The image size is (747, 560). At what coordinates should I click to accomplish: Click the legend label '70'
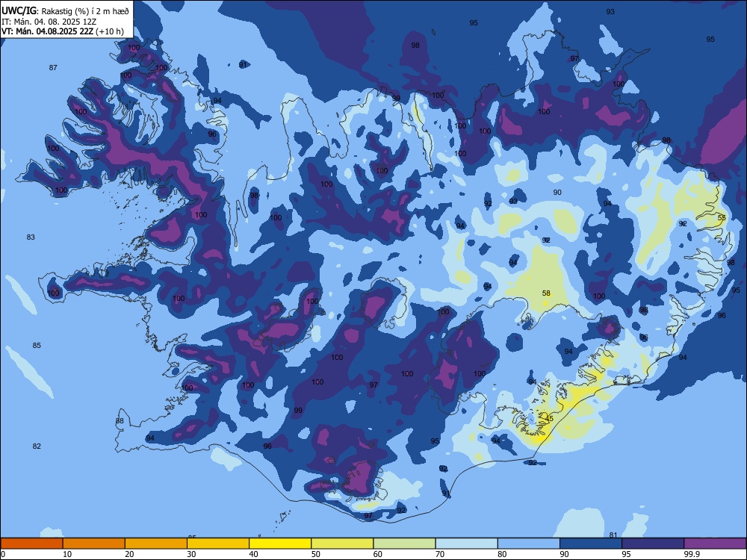coord(440,554)
